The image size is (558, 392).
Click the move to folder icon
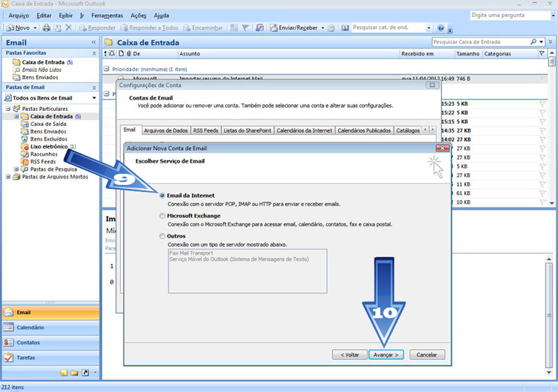click(x=57, y=28)
